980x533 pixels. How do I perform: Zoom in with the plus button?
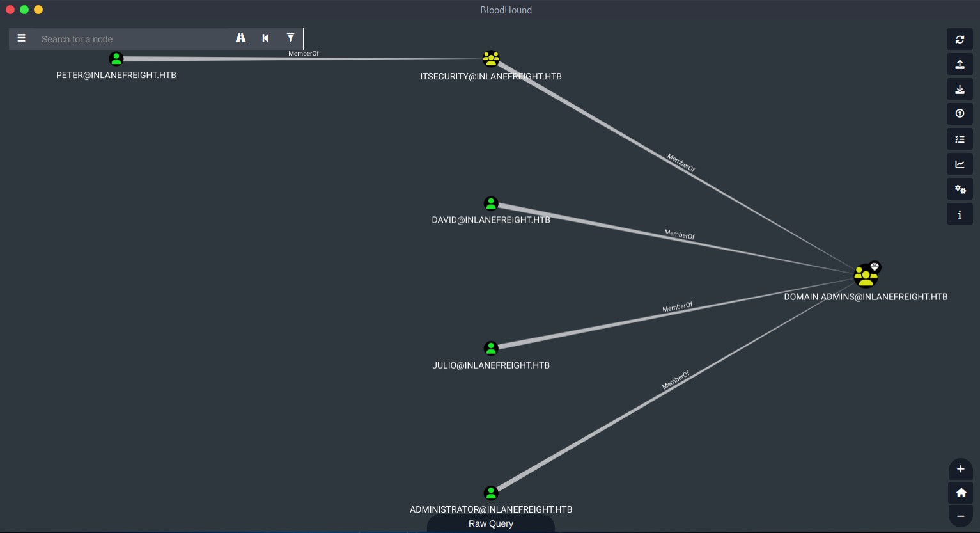pyautogui.click(x=960, y=469)
